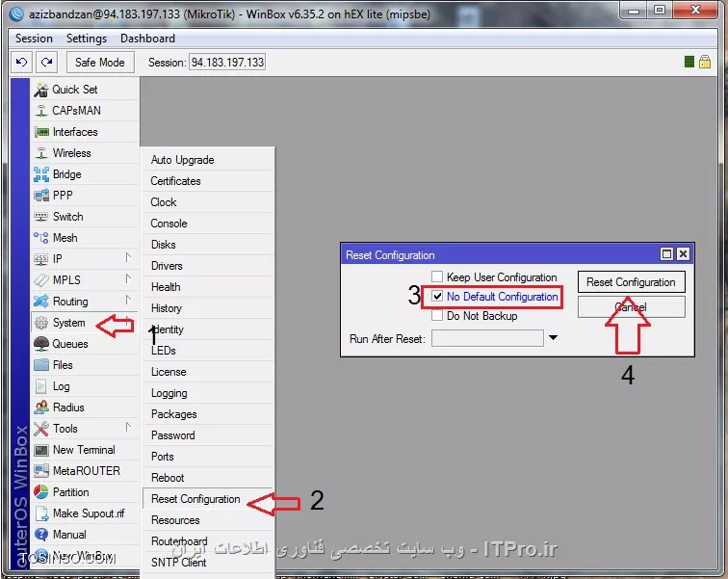Screen dimensions: 728x579
Task: Uncheck No Default Configuration checkbox
Action: tap(437, 296)
